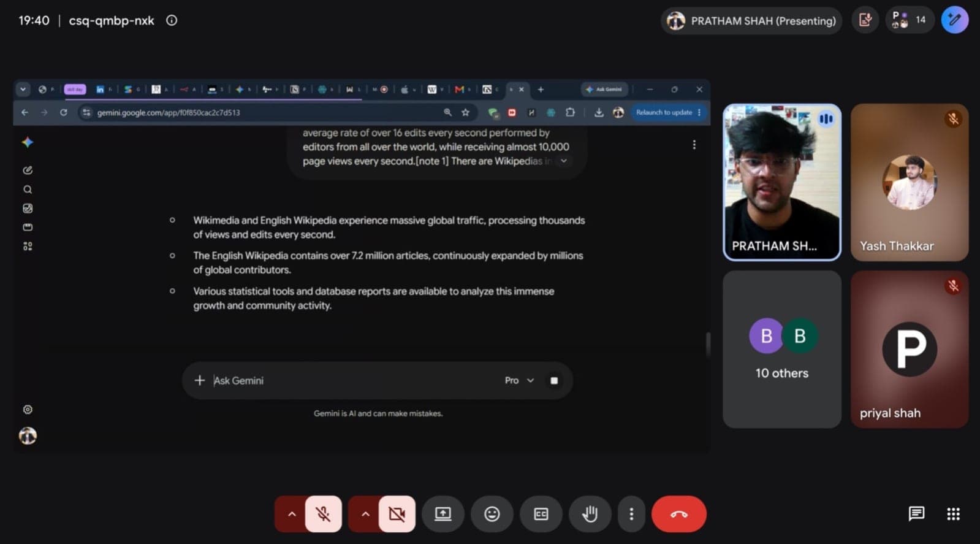Viewport: 980px width, 544px height.
Task: Open the Pro model dropdown
Action: 519,380
